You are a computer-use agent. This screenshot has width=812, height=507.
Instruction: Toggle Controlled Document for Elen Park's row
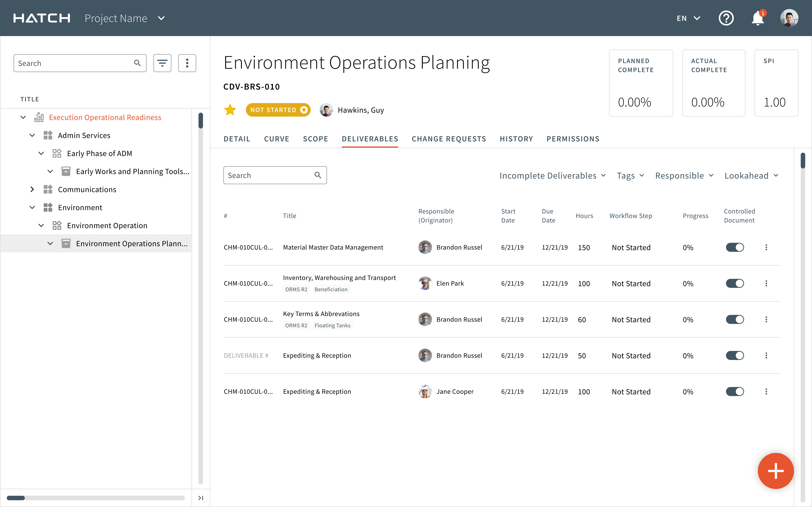point(735,283)
